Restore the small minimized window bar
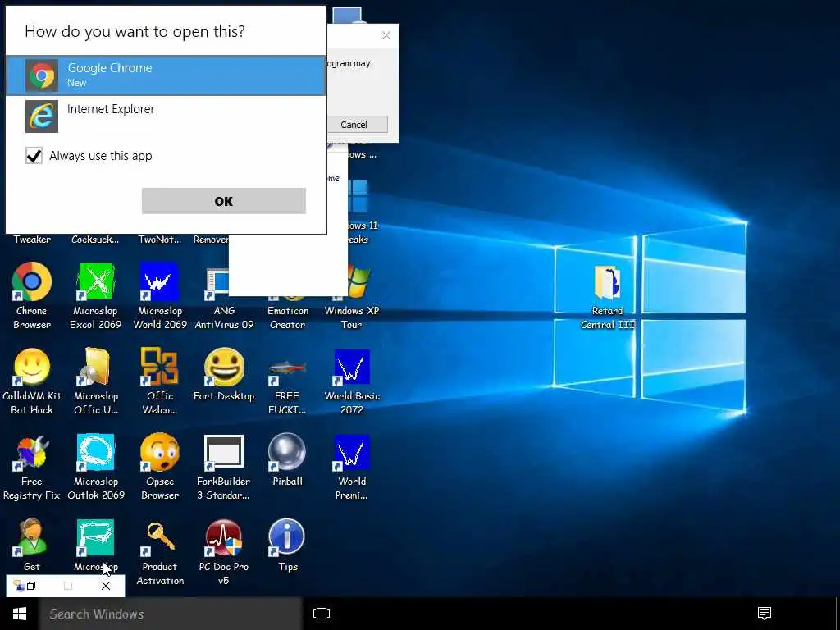 32,586
